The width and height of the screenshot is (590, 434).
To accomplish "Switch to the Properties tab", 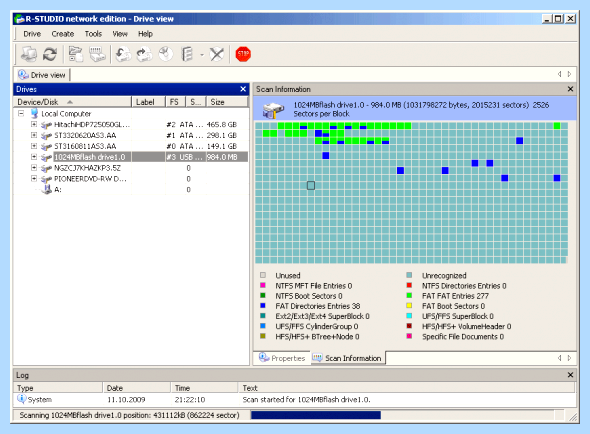I will click(x=282, y=358).
